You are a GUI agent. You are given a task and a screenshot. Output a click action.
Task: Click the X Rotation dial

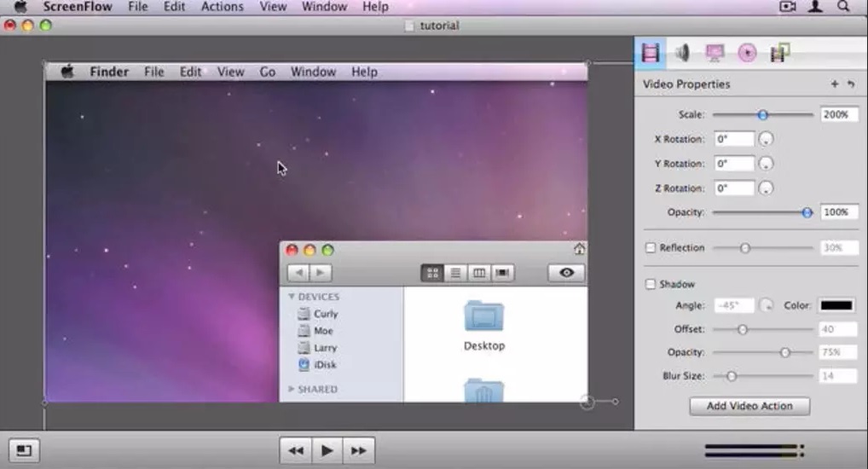766,139
